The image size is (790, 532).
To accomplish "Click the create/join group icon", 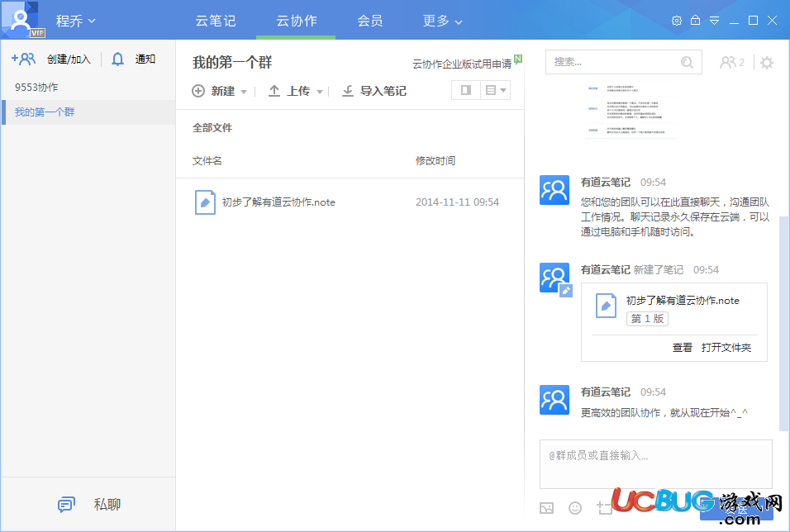I will coord(23,59).
